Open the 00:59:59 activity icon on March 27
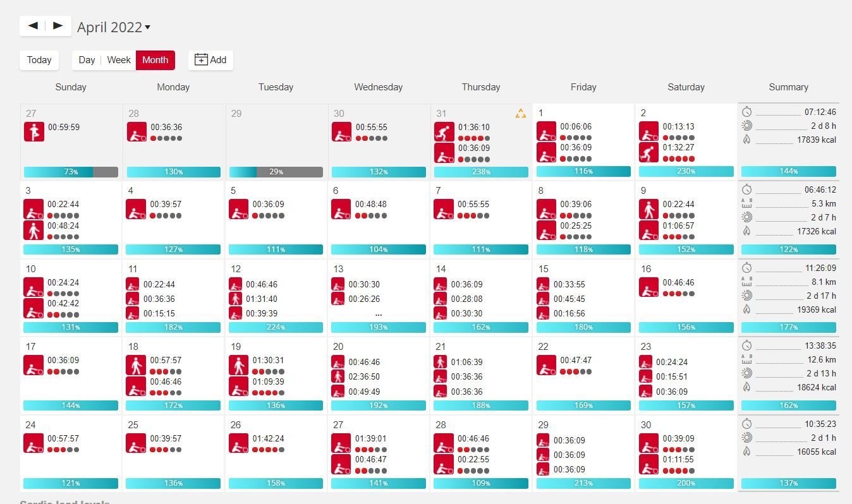Image resolution: width=852 pixels, height=504 pixels. [x=34, y=132]
